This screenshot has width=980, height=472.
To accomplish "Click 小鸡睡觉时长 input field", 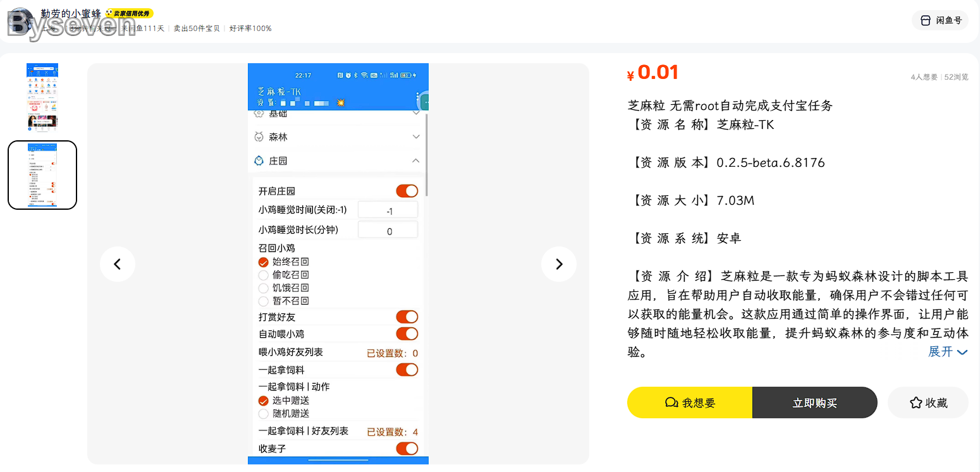I will pyautogui.click(x=388, y=230).
